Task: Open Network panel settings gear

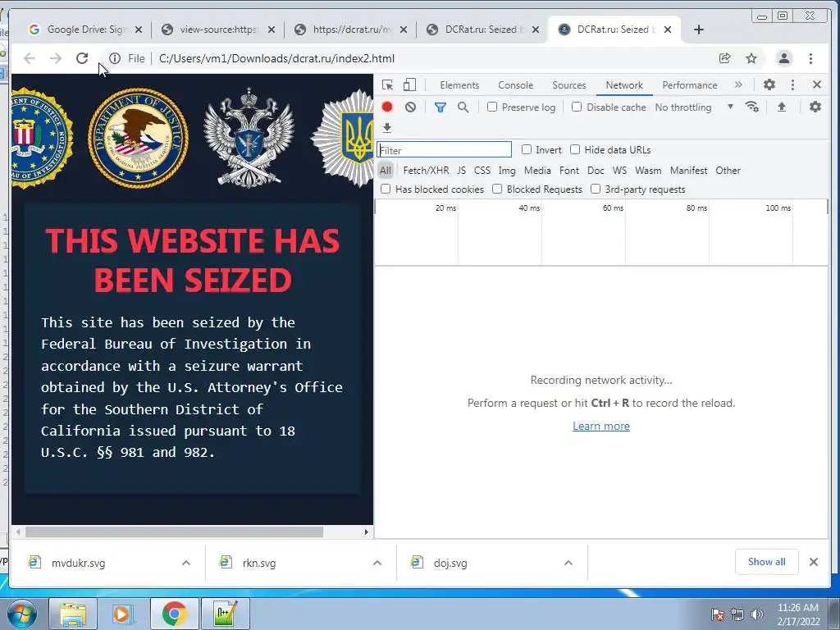Action: click(x=815, y=107)
